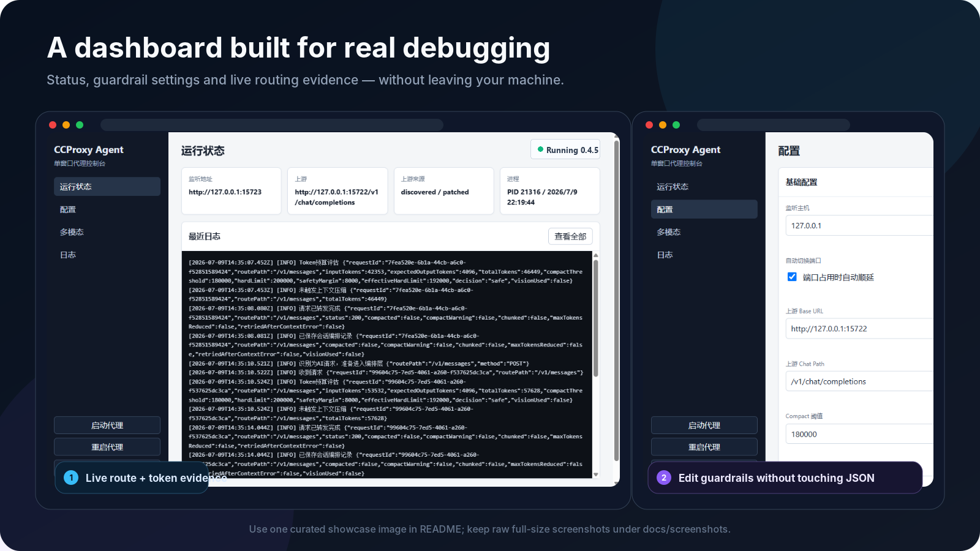Click the 监听地址 card http://127.0.0.1:15723
Screen dimensions: 980x551
tap(231, 191)
